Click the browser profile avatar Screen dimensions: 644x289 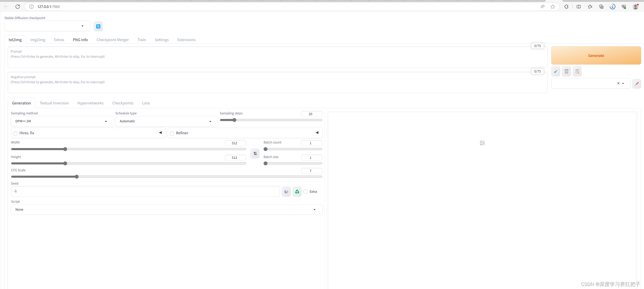pos(636,7)
